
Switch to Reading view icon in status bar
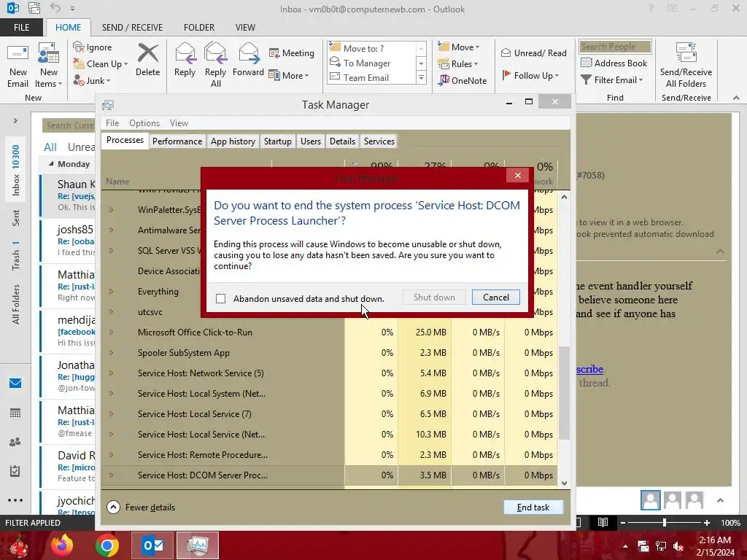603,522
